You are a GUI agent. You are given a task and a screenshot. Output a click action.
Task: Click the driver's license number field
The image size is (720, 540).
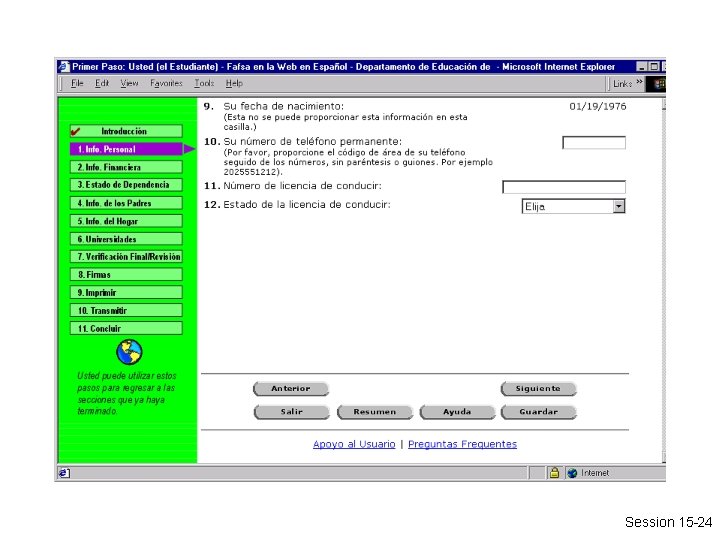pos(564,187)
